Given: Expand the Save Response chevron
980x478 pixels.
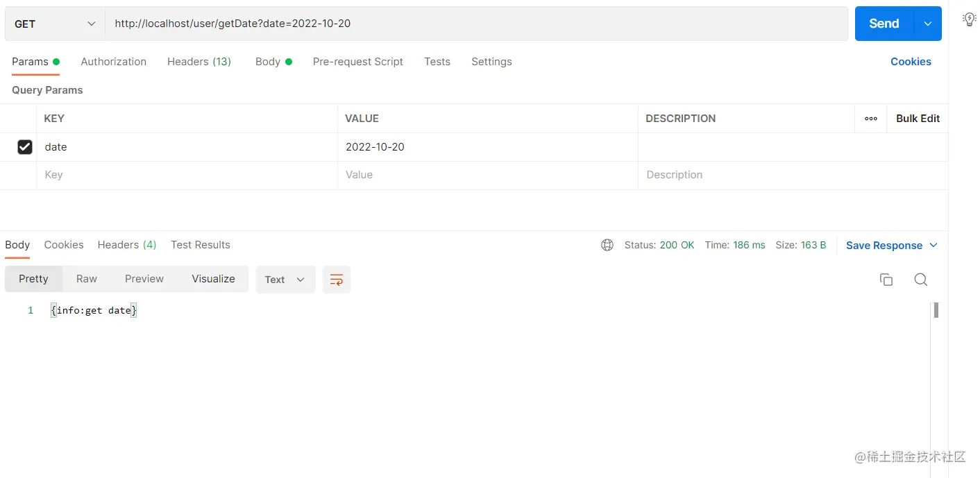Looking at the screenshot, I should tap(933, 246).
